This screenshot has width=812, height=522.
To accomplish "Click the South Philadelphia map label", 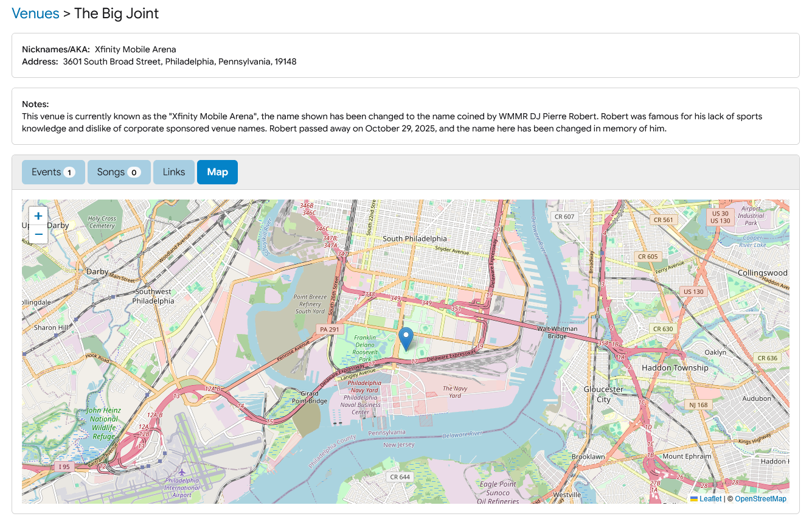I will click(x=414, y=238).
